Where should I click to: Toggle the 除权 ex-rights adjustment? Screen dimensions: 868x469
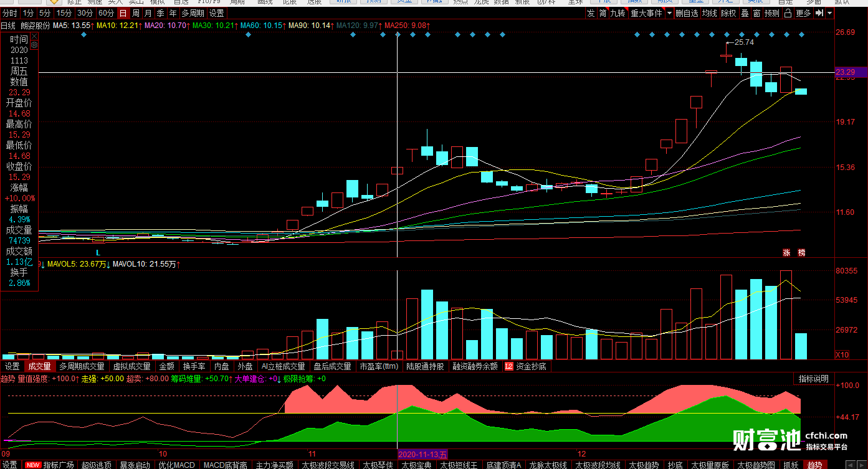click(728, 13)
